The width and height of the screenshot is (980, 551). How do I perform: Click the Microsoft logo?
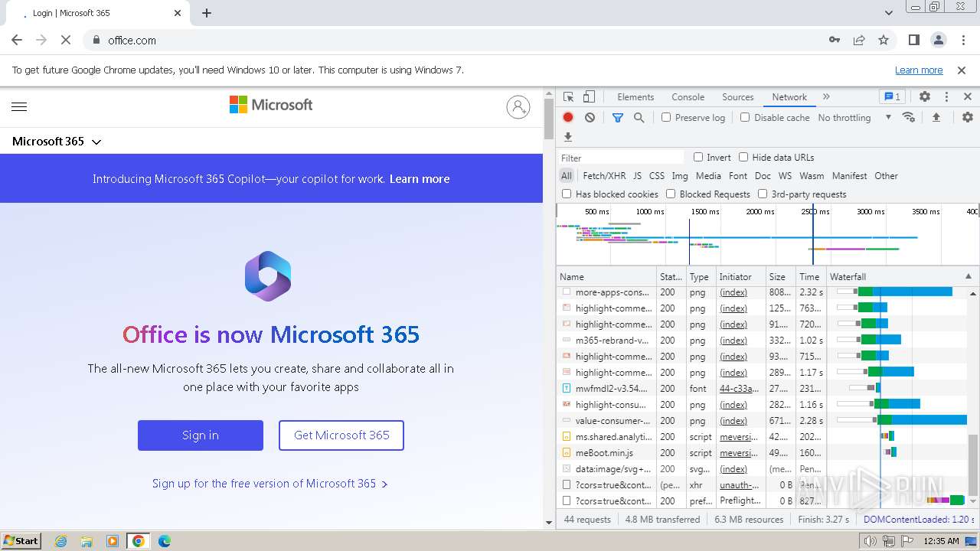click(x=271, y=105)
